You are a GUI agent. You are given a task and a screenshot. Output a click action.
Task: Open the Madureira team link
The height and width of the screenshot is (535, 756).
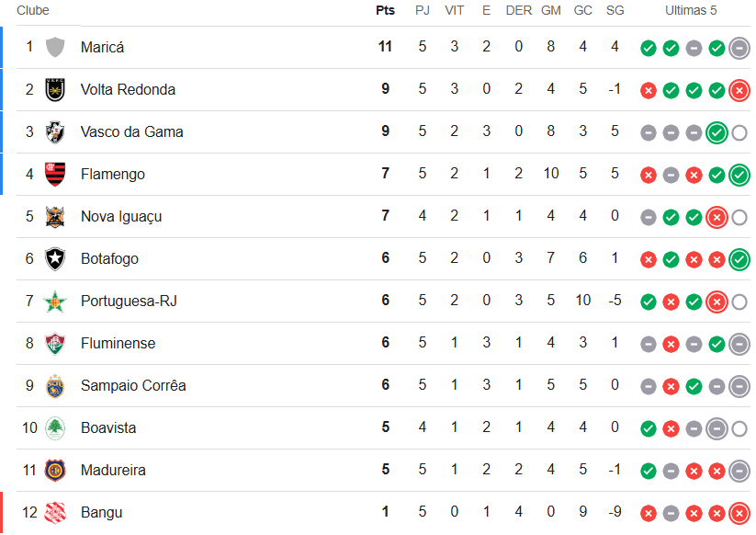pyautogui.click(x=113, y=470)
